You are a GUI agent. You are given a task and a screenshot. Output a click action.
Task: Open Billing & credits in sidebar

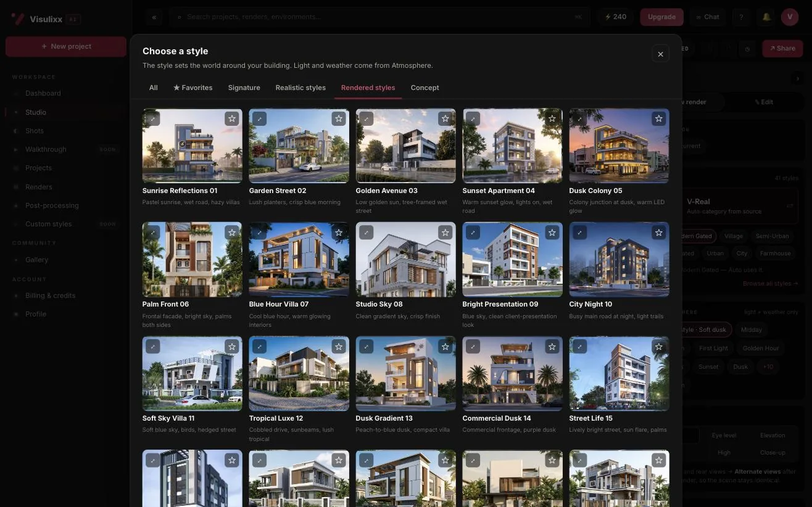pyautogui.click(x=66, y=295)
